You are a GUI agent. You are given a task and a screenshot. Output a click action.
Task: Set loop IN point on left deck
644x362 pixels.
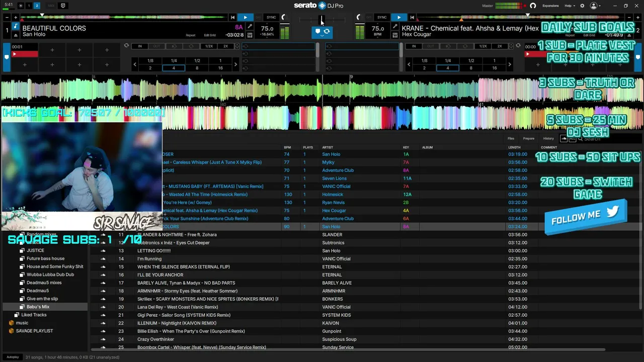140,46
